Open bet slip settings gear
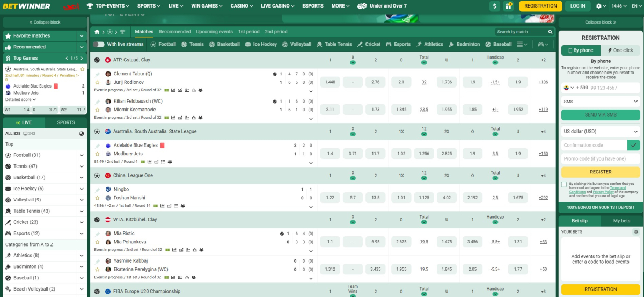The width and height of the screenshot is (644, 297). click(636, 232)
